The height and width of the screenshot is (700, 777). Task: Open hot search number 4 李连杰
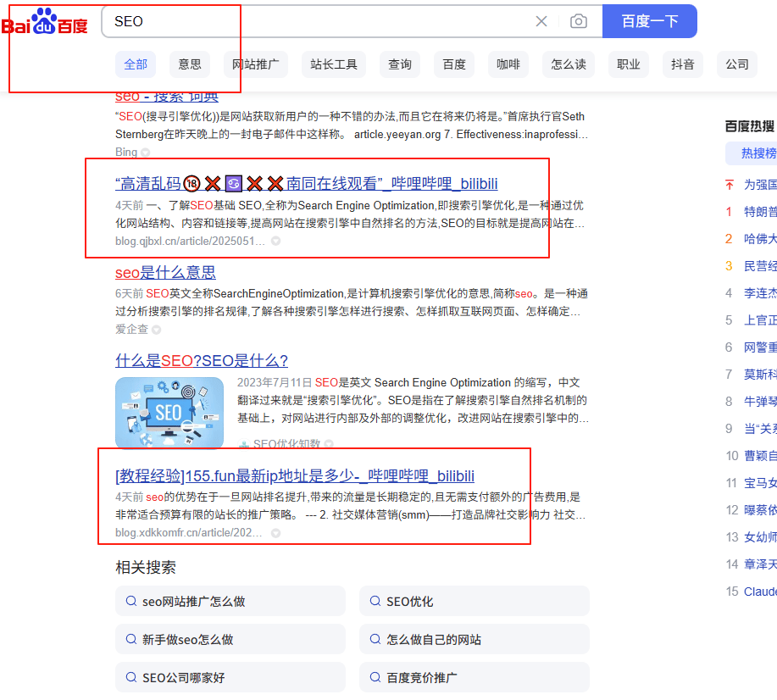[x=760, y=293]
